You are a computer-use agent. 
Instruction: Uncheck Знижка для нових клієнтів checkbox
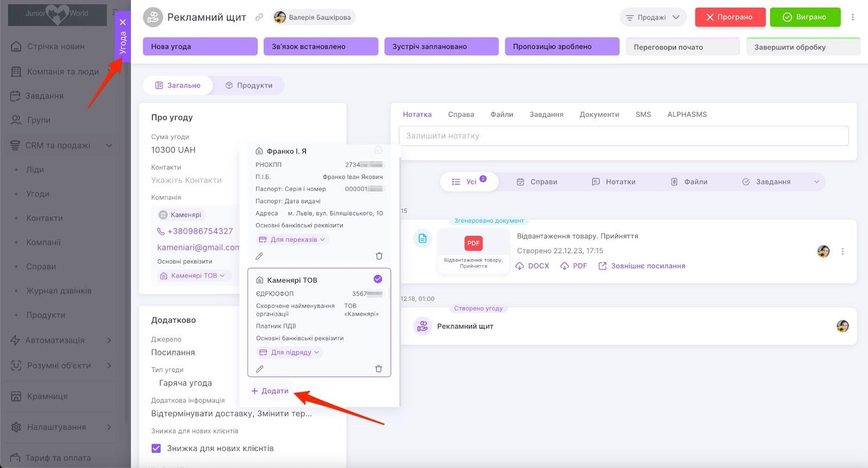(x=156, y=448)
